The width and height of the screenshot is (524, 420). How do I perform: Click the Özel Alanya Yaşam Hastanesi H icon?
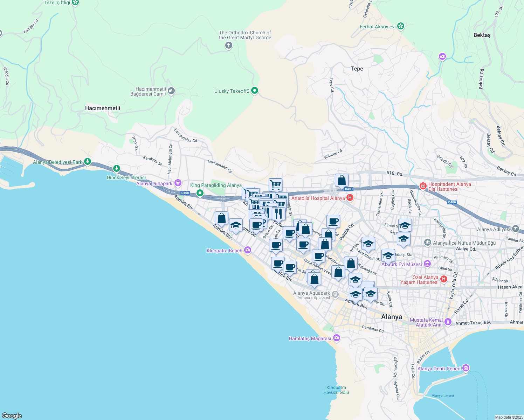(x=444, y=279)
